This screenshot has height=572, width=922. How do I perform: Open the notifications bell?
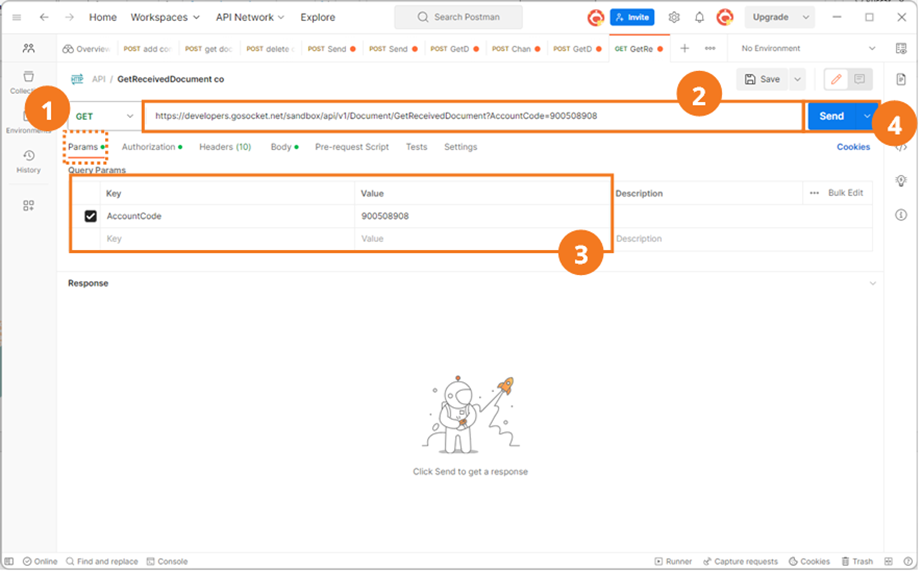[699, 18]
